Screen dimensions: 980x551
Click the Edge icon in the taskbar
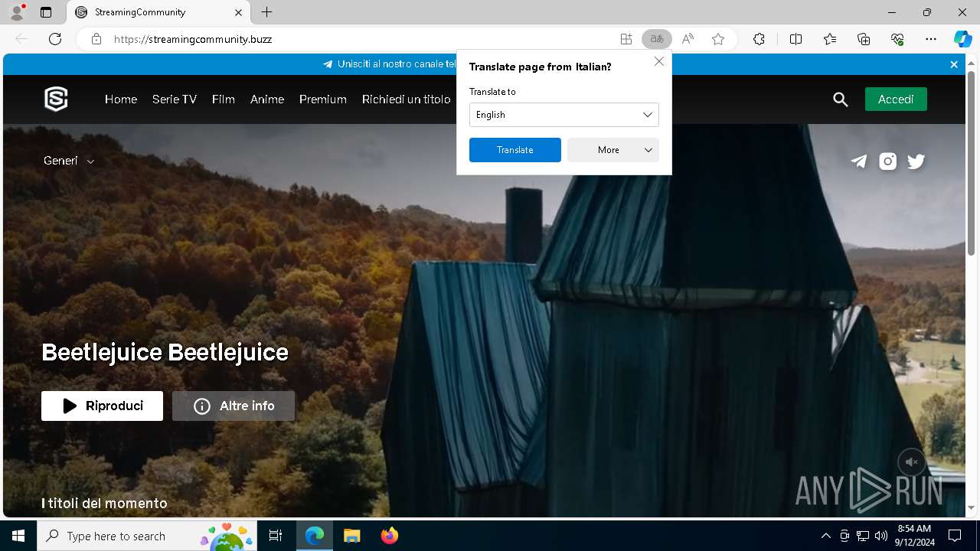coord(315,536)
